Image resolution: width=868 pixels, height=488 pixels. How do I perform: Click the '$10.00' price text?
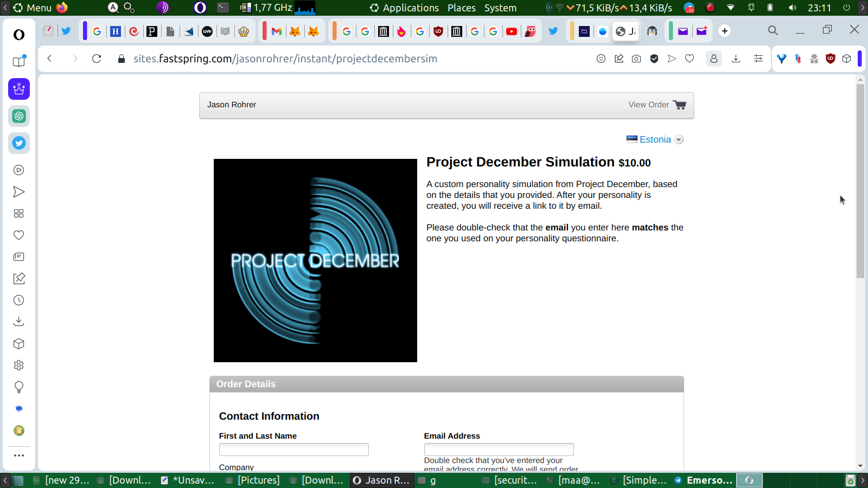click(x=635, y=163)
